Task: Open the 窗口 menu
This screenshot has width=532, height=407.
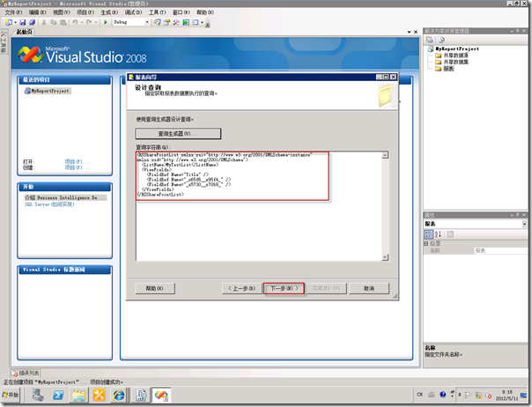Action: 181,12
